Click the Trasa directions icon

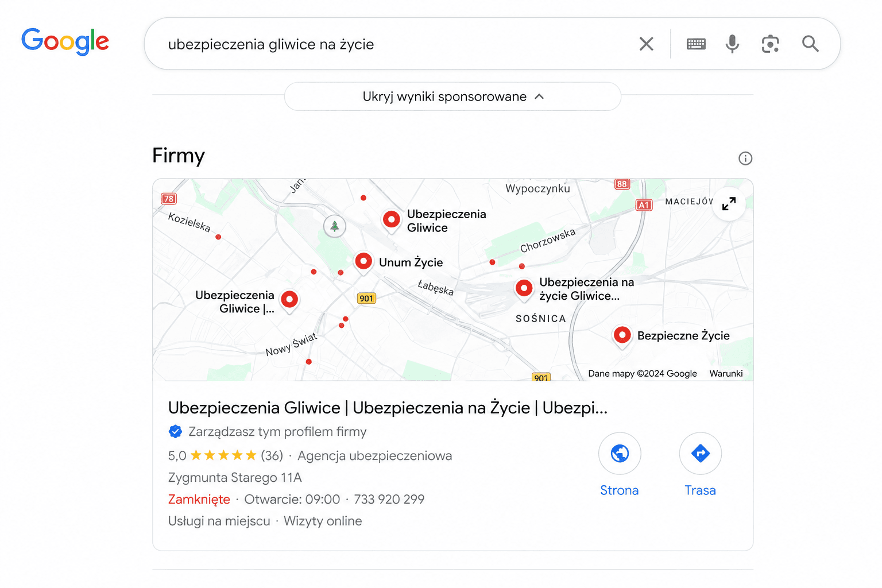700,453
